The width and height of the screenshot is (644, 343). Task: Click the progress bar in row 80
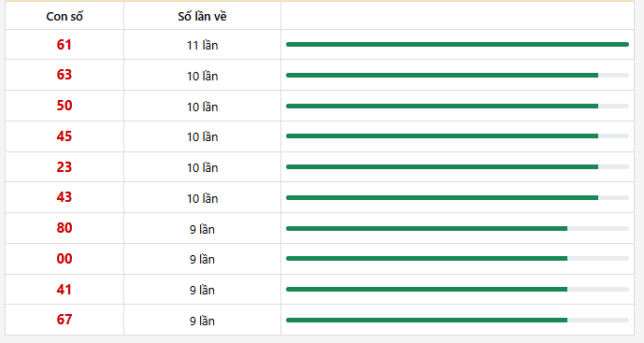tap(458, 228)
